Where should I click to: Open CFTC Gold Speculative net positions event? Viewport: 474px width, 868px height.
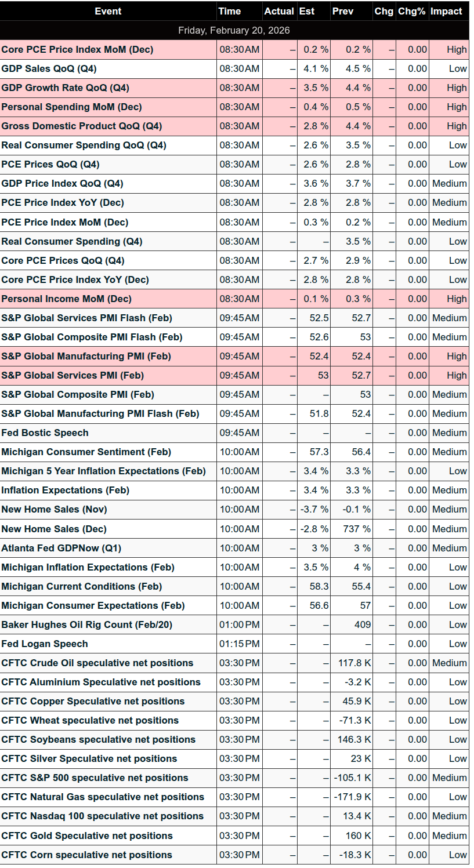[x=87, y=836]
